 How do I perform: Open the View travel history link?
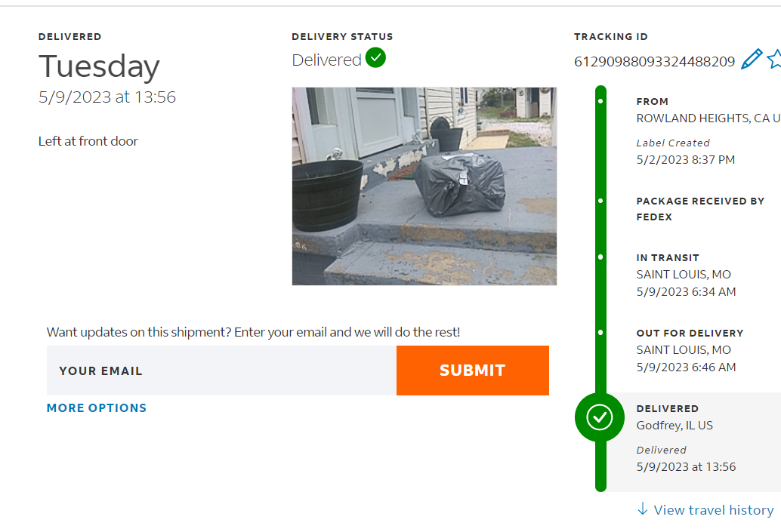tap(713, 510)
